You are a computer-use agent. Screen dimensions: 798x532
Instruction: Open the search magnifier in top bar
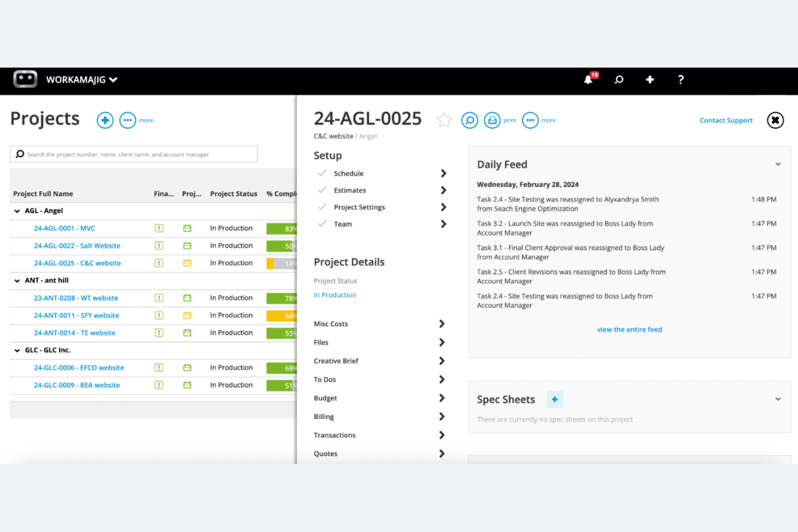tap(619, 80)
